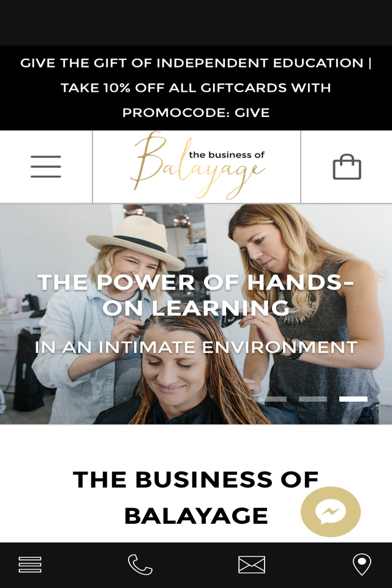Click the giftcard promo banner text

coord(196,88)
